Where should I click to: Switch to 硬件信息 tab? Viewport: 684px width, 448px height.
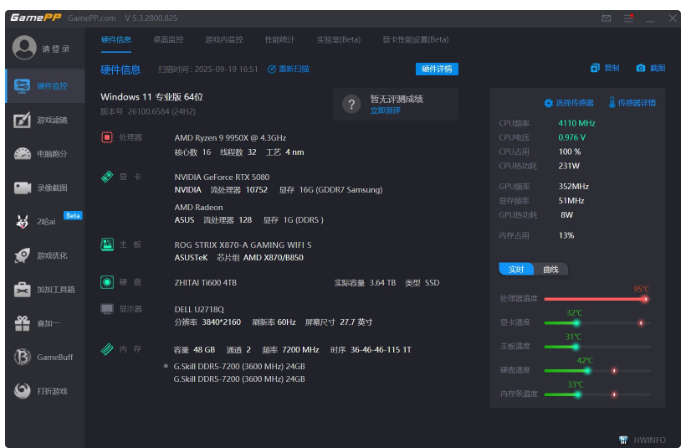[x=116, y=40]
